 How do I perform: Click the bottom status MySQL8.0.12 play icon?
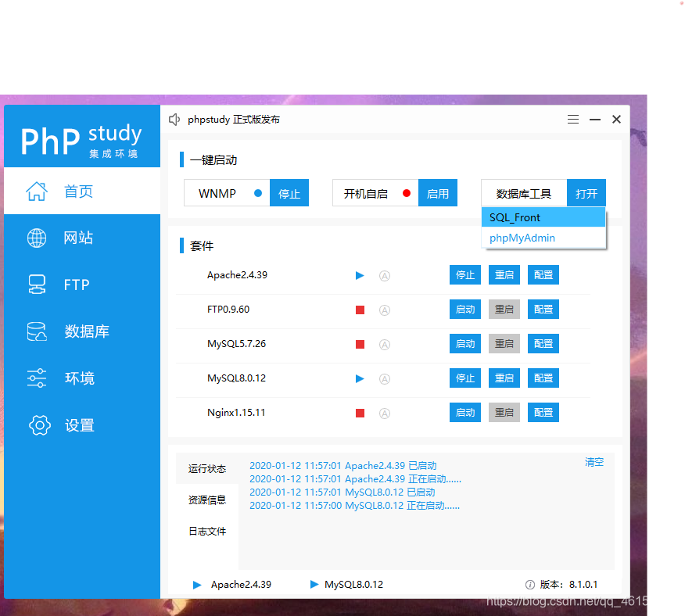[x=314, y=584]
